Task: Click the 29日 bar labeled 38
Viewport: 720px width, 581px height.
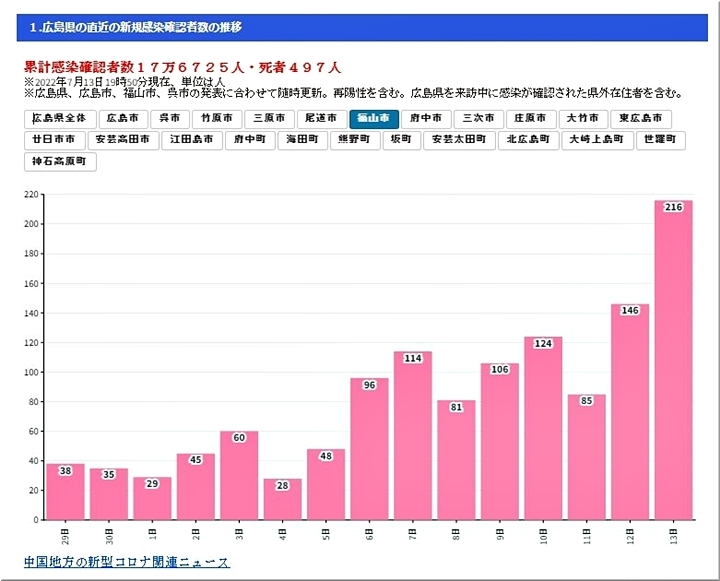Action: 65,492
